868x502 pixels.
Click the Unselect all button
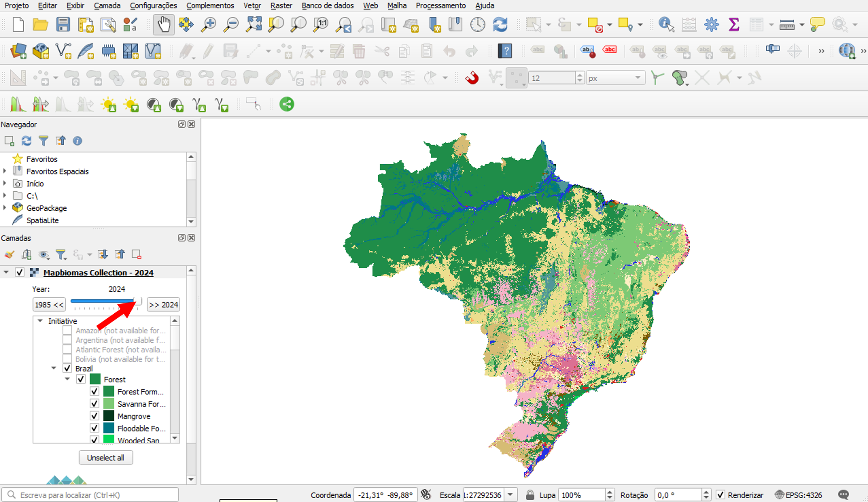(x=106, y=457)
